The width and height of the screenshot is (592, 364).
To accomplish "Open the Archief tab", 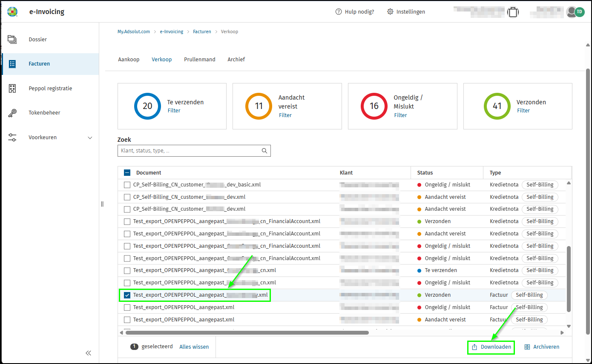I will pyautogui.click(x=236, y=60).
